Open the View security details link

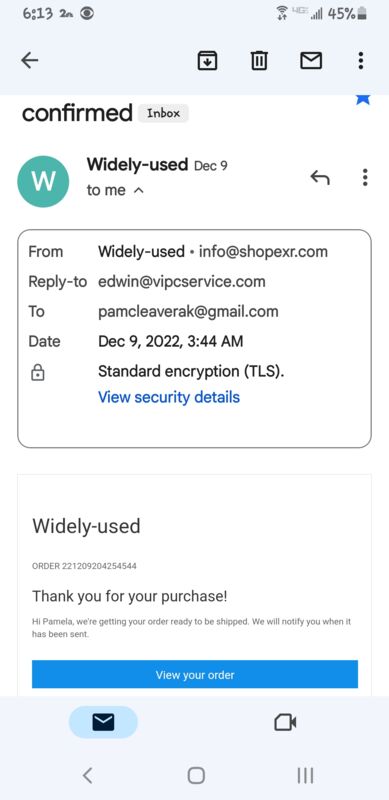pyautogui.click(x=169, y=397)
